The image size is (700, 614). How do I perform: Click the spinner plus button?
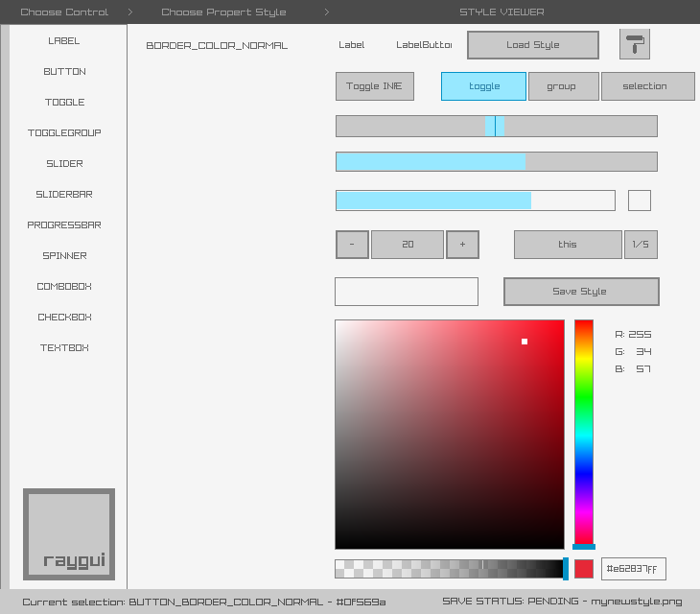coord(462,245)
